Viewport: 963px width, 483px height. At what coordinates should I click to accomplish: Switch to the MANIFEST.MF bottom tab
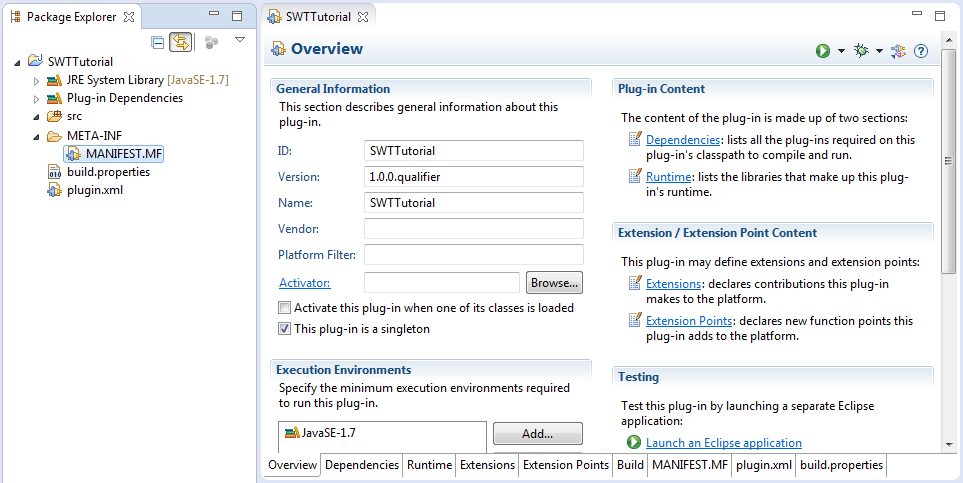coord(690,465)
